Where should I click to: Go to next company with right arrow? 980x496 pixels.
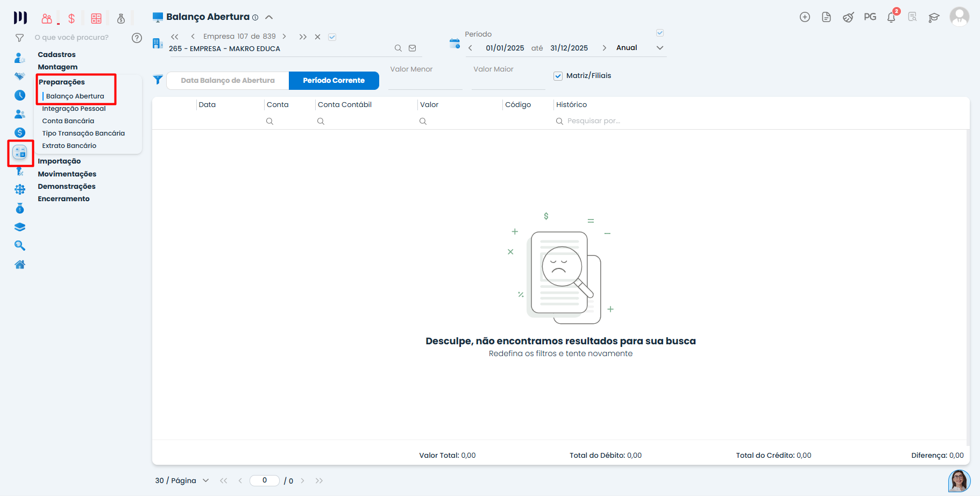[x=285, y=37]
